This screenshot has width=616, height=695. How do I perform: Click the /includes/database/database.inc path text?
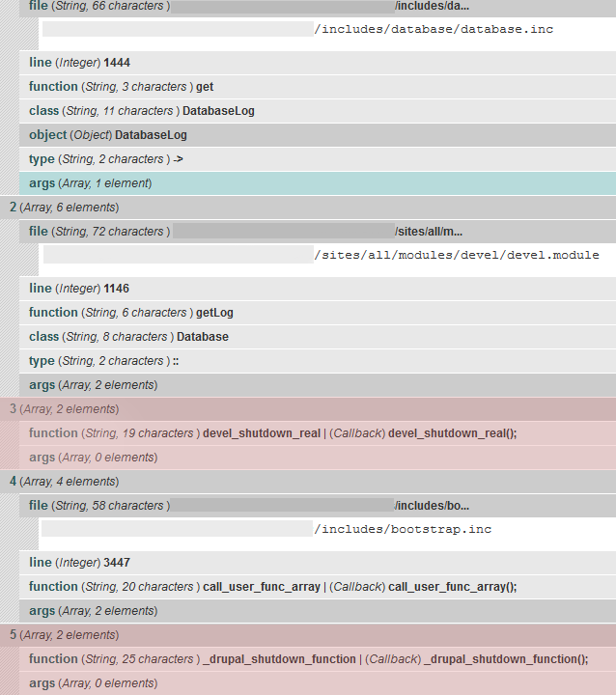[x=434, y=29]
